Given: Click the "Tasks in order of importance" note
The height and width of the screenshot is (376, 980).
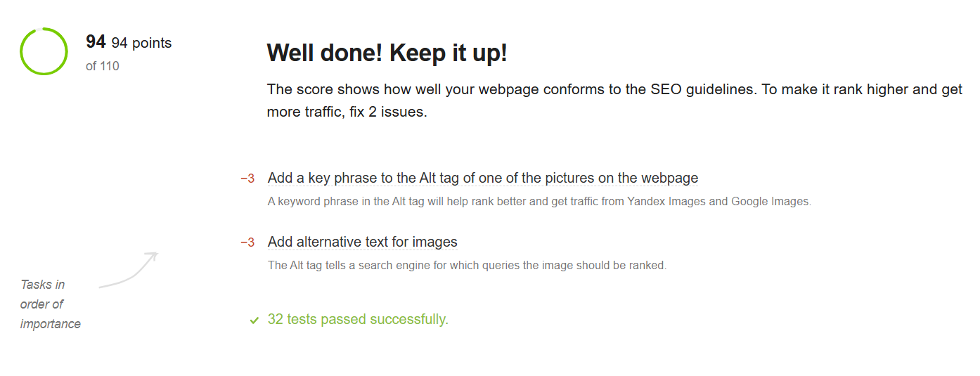Looking at the screenshot, I should (x=51, y=304).
